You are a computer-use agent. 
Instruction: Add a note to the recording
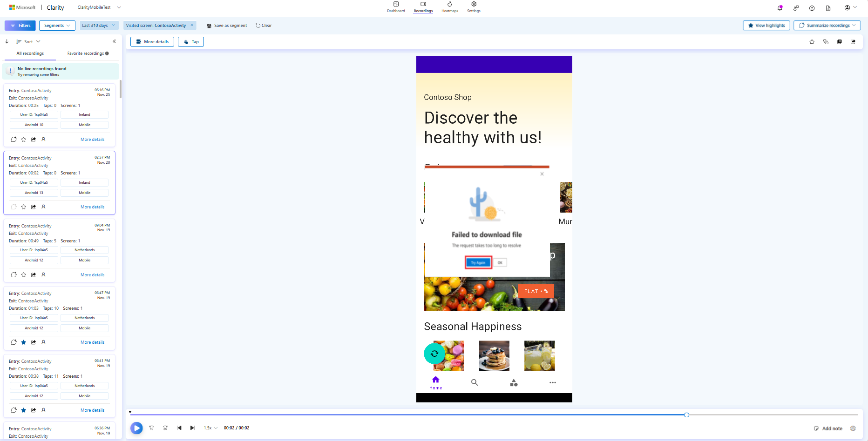828,428
